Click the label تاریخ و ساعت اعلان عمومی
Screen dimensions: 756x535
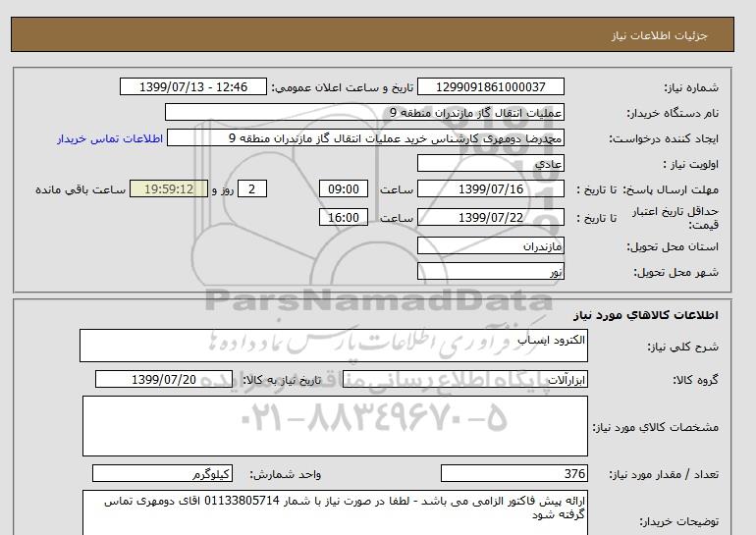[x=343, y=87]
